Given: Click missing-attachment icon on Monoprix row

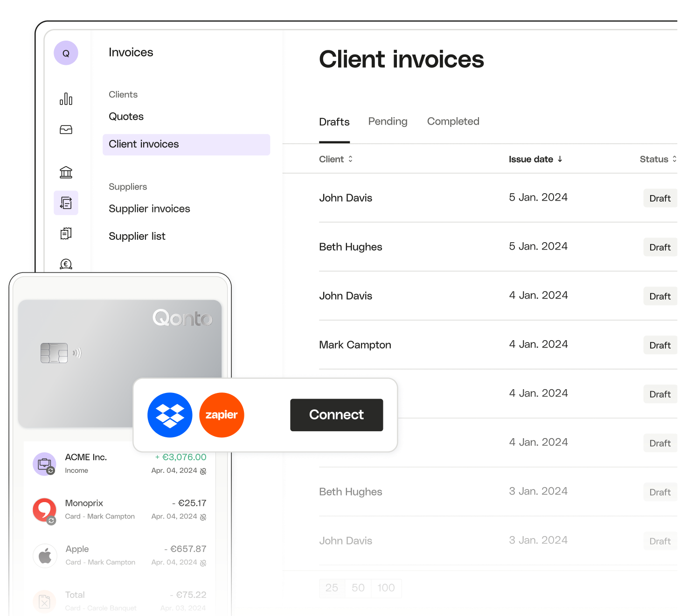Looking at the screenshot, I should click(x=203, y=517).
